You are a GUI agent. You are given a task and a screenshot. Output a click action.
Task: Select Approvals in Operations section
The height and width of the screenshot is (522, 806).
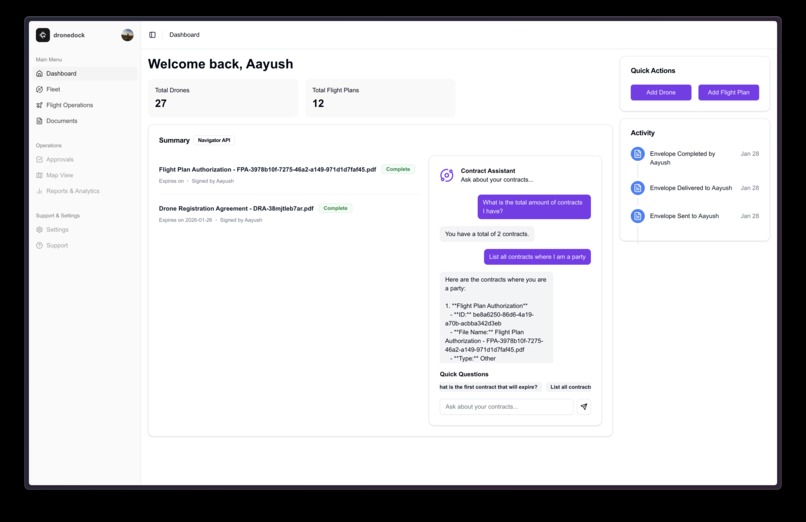tap(85, 160)
